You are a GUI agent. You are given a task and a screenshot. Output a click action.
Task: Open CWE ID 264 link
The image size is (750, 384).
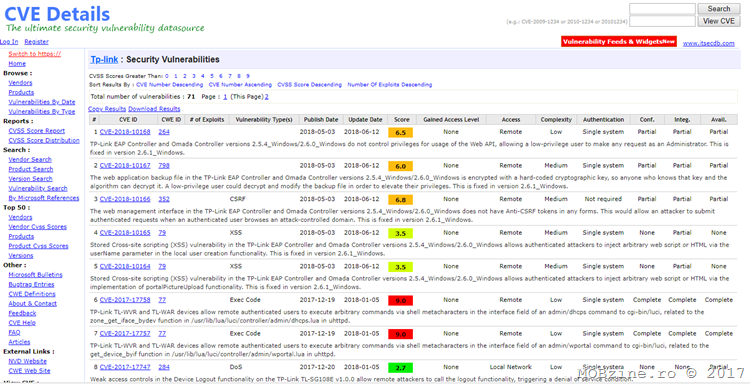click(164, 132)
